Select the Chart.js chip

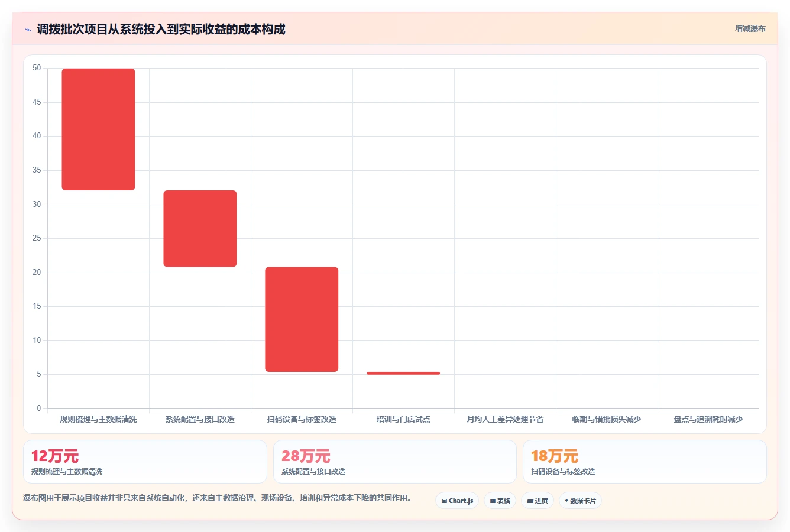pos(457,501)
